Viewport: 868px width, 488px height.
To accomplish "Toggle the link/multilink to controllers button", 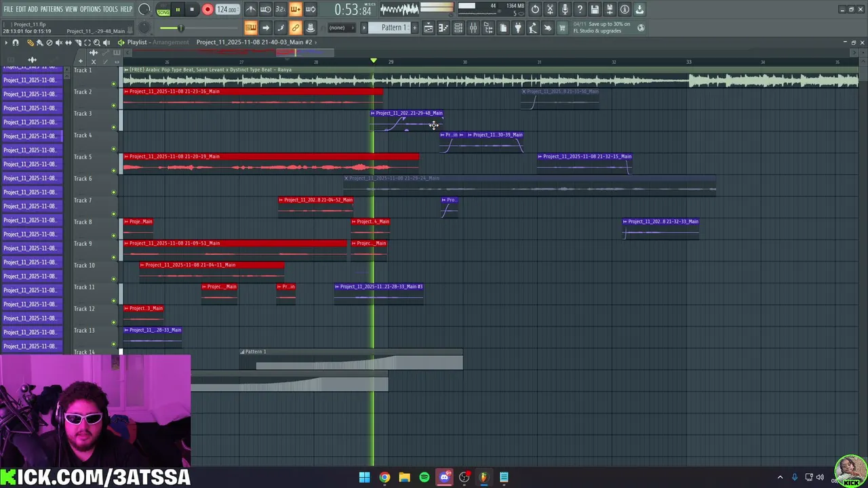I will point(295,28).
